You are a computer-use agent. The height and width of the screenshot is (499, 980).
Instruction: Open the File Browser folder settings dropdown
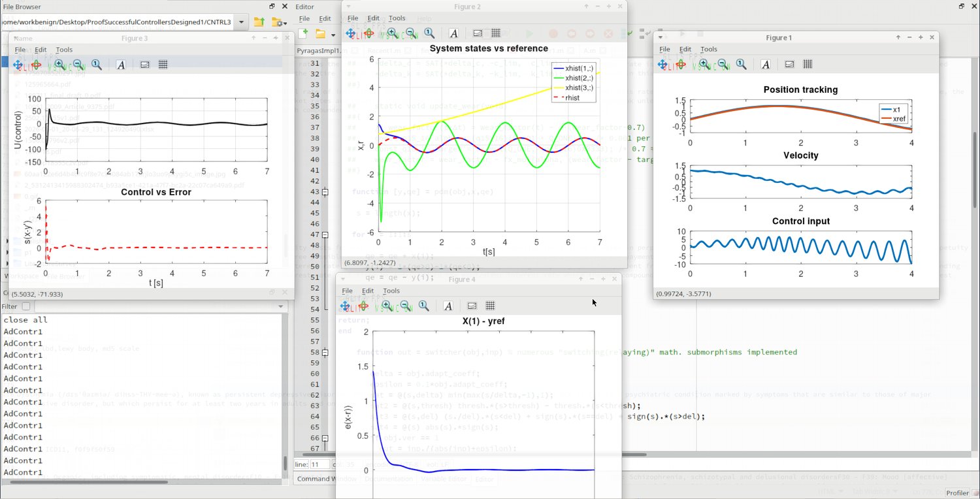[x=280, y=22]
